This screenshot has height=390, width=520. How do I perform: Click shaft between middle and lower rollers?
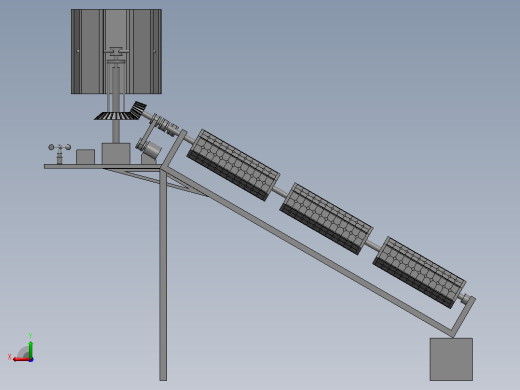click(x=373, y=246)
